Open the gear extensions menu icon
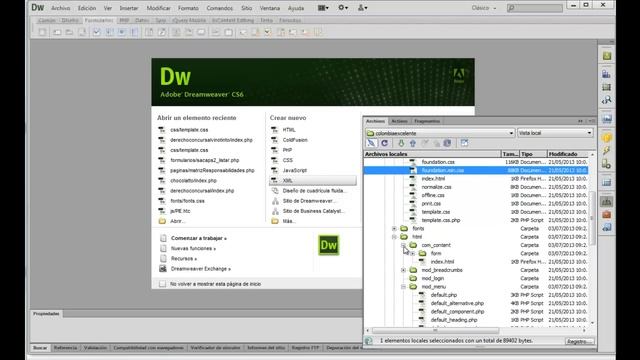The image size is (640, 360). [343, 8]
